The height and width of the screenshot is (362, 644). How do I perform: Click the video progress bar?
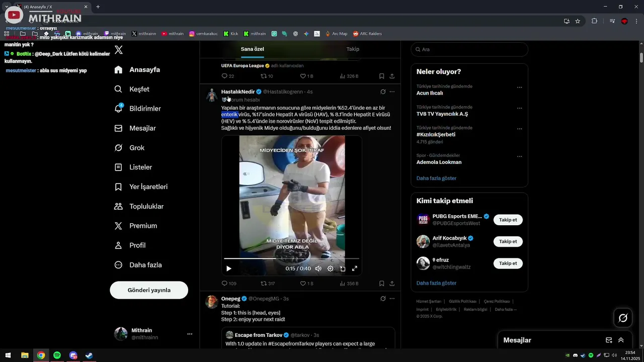coord(292,259)
